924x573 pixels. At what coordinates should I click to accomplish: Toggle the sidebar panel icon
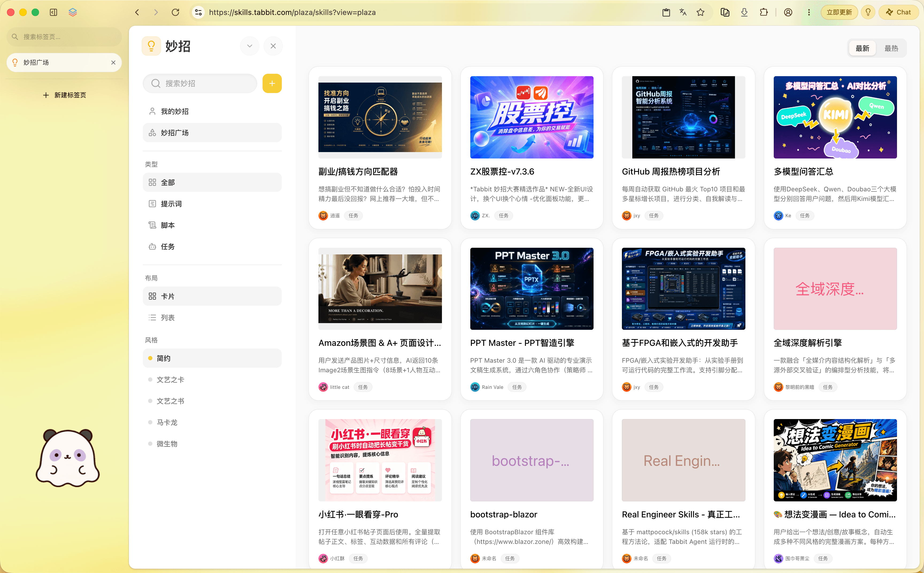(x=53, y=12)
